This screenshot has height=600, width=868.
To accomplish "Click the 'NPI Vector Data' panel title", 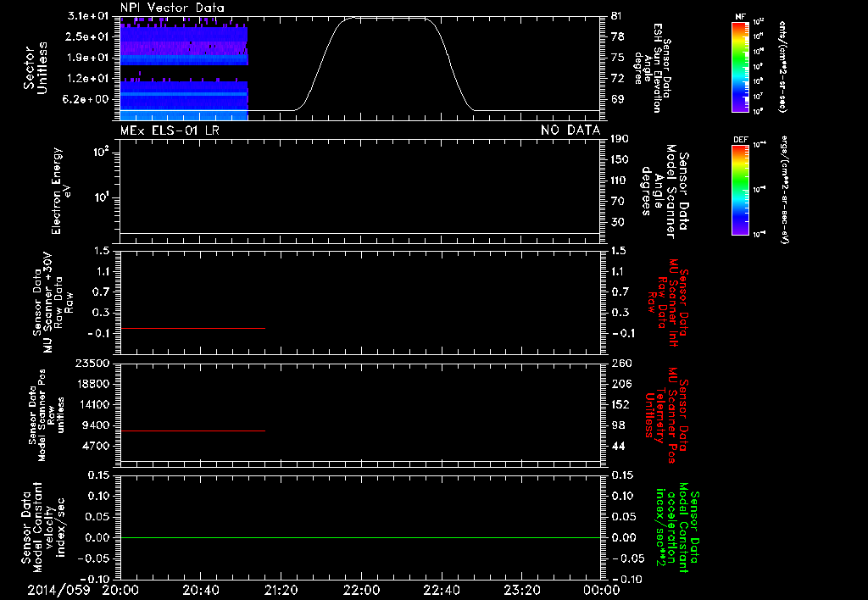I will click(x=172, y=8).
